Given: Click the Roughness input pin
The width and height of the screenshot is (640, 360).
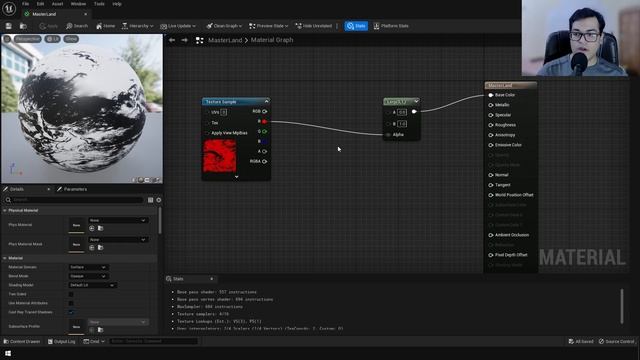Looking at the screenshot, I should pyautogui.click(x=491, y=125).
